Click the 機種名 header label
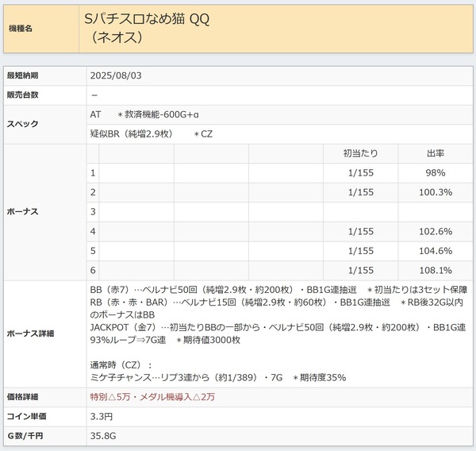This screenshot has height=451, width=476. click(21, 29)
